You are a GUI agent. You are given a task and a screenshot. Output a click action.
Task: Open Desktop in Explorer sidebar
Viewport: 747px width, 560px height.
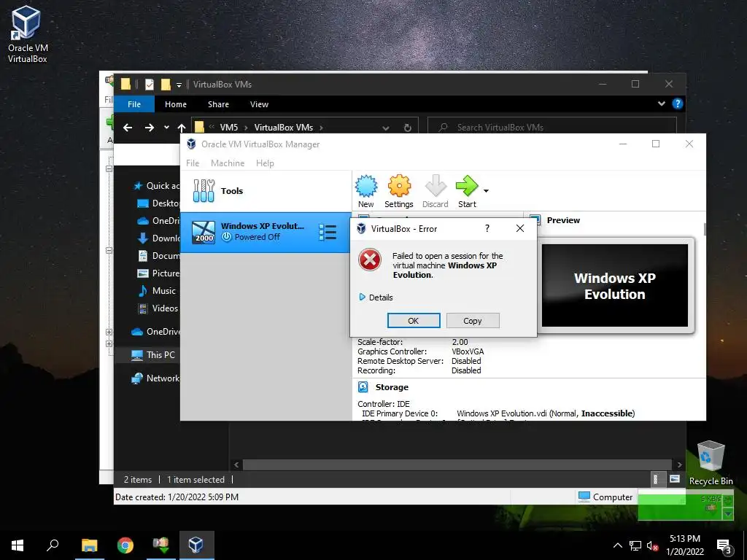coord(158,203)
